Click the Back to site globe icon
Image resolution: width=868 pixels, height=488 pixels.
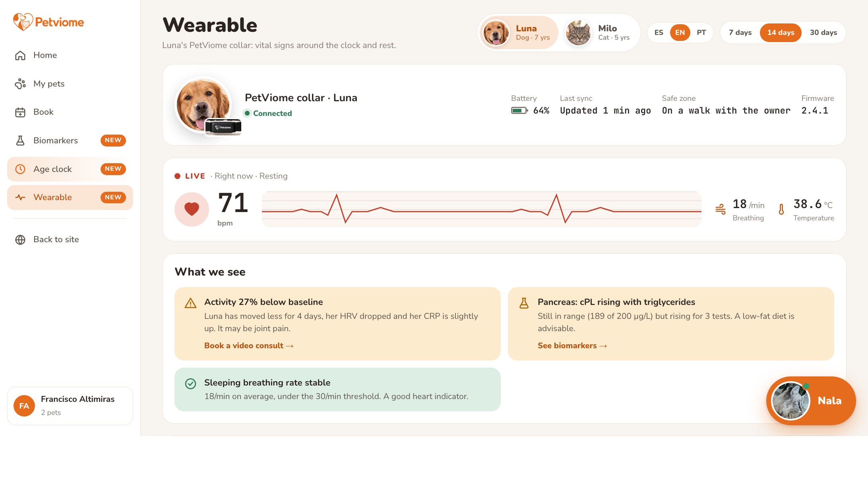20,239
